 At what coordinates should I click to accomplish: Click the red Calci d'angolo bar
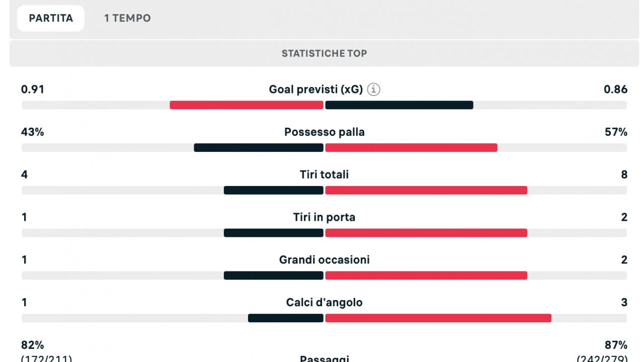pos(438,318)
